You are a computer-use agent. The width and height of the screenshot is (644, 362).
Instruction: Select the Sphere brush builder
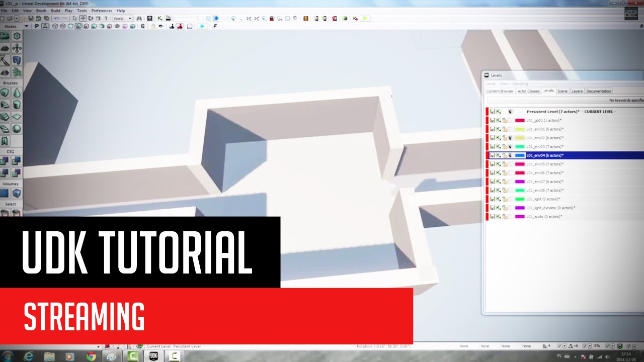click(17, 129)
